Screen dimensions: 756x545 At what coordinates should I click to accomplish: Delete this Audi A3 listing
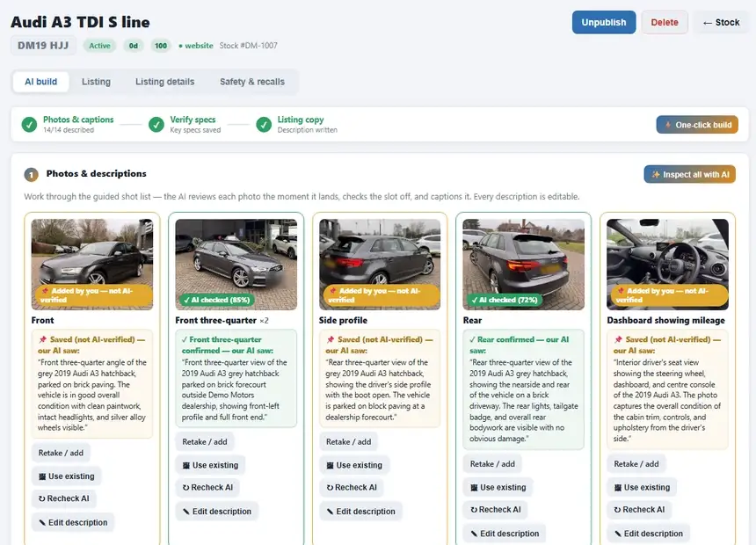[665, 22]
